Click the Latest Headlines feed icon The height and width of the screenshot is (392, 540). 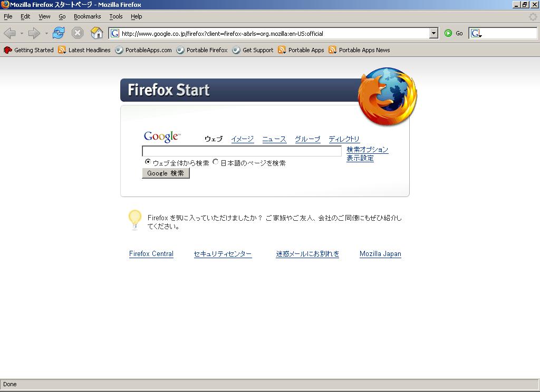pos(62,50)
